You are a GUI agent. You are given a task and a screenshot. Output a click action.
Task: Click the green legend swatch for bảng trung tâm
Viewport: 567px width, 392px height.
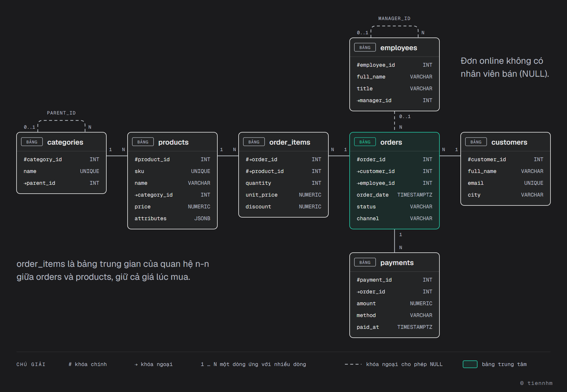(470, 364)
